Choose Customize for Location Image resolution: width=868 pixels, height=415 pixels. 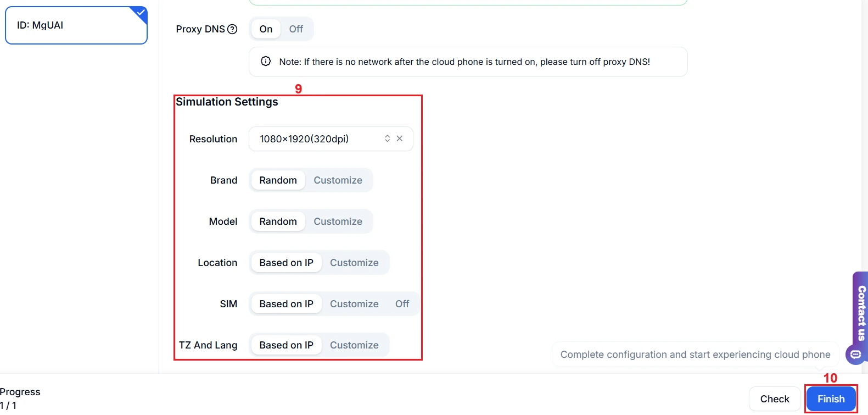click(354, 263)
